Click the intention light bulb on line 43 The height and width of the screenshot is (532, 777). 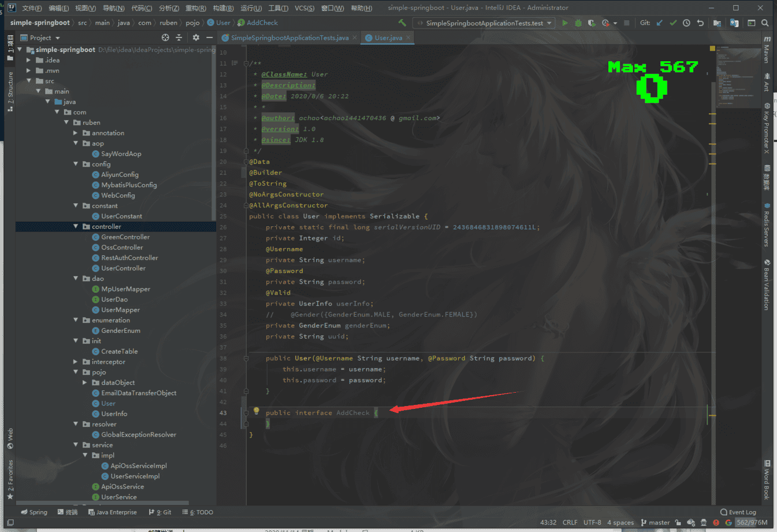click(256, 411)
